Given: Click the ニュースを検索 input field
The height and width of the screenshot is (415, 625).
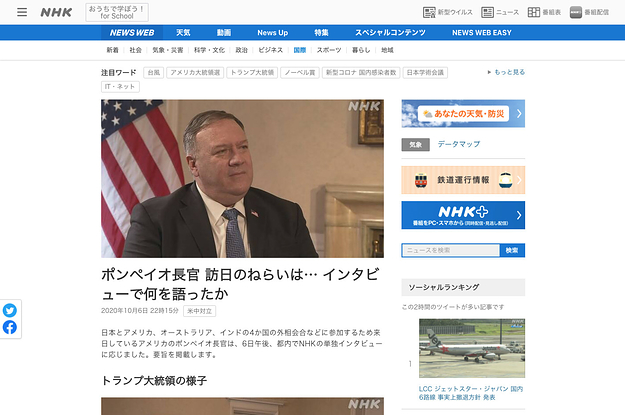Looking at the screenshot, I should (450, 250).
